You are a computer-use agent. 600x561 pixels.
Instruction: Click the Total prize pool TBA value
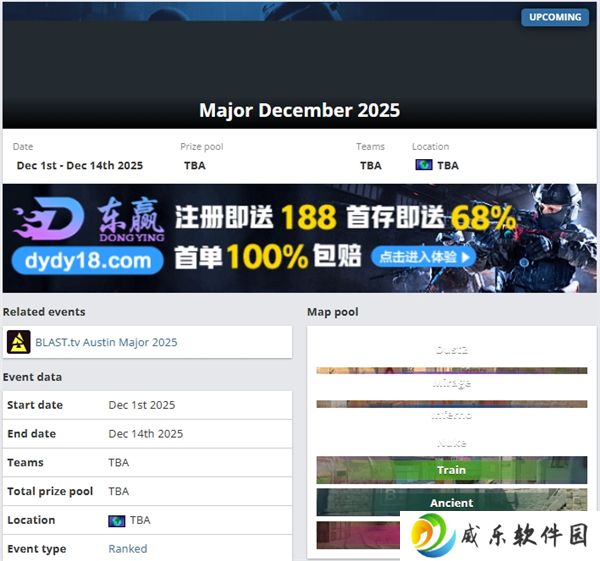(x=119, y=491)
